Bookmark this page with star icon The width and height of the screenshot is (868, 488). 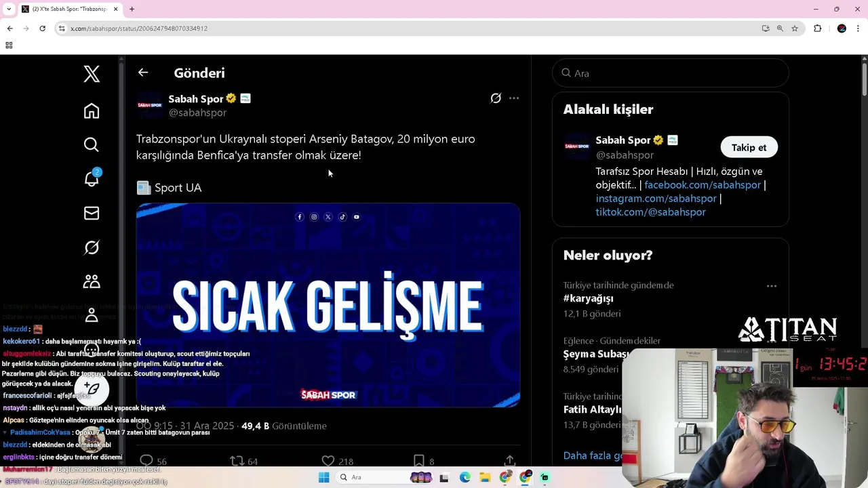click(x=795, y=28)
